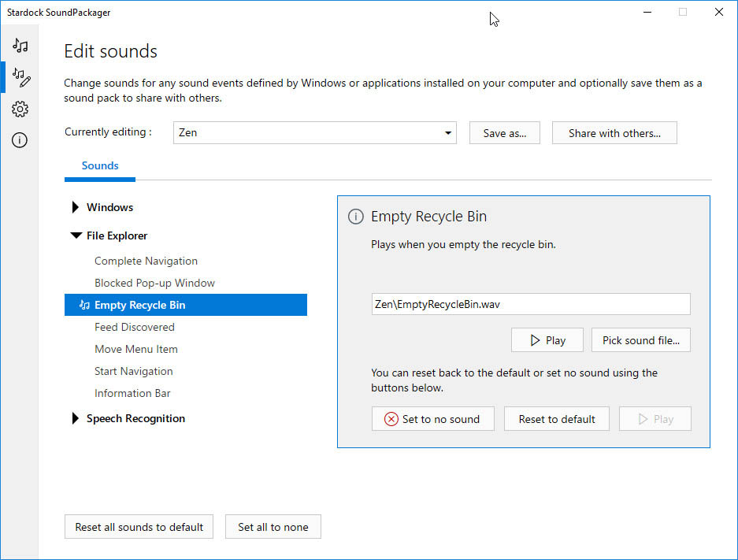738x560 pixels.
Task: Play the Zen EmptyRecycleBin.wav sound
Action: (547, 340)
